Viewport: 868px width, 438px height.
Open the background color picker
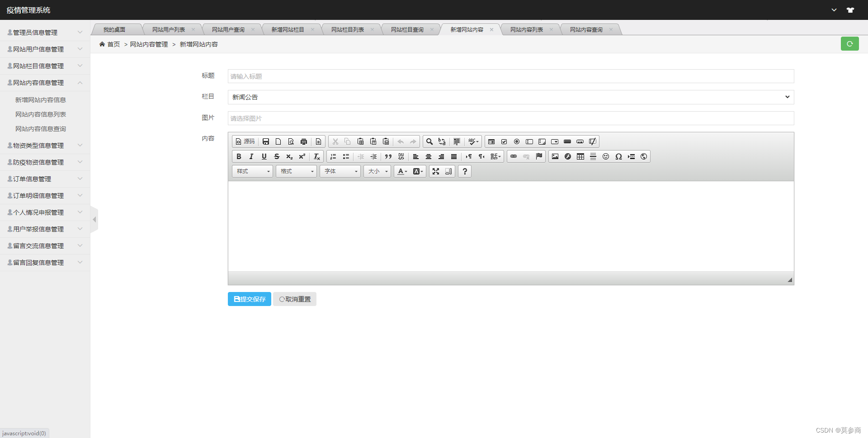click(418, 171)
